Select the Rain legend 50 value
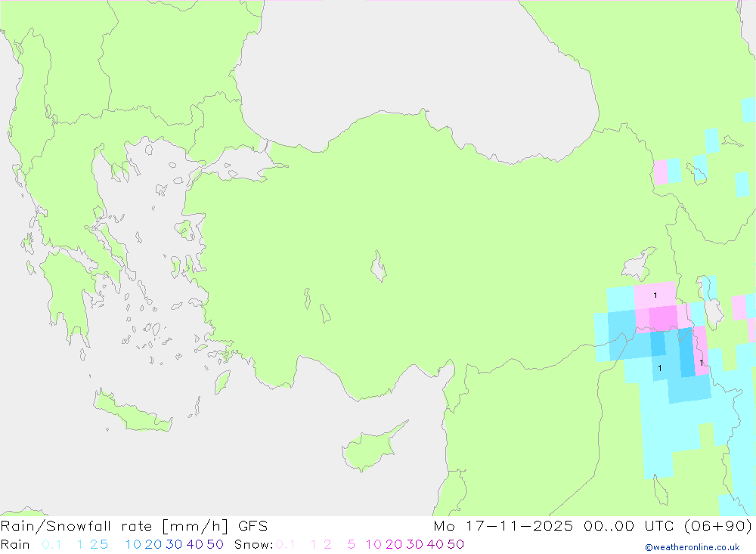Viewport: 756px width, 554px height. 215,544
